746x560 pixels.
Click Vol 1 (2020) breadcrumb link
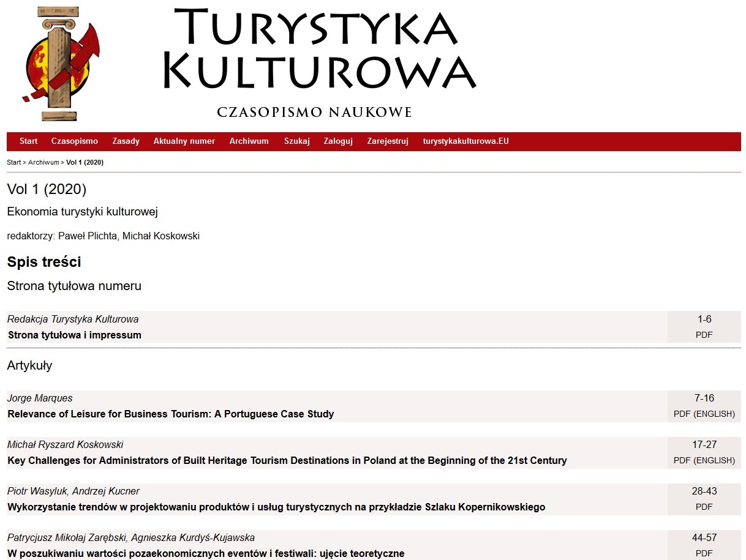coord(85,163)
